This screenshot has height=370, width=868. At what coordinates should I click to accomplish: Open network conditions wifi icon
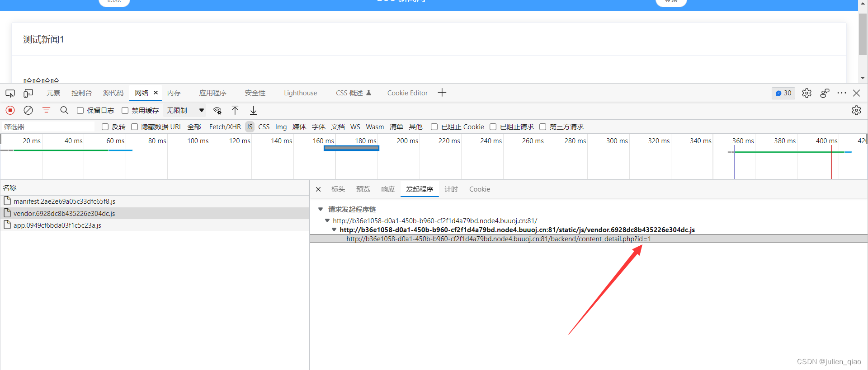coord(217,111)
